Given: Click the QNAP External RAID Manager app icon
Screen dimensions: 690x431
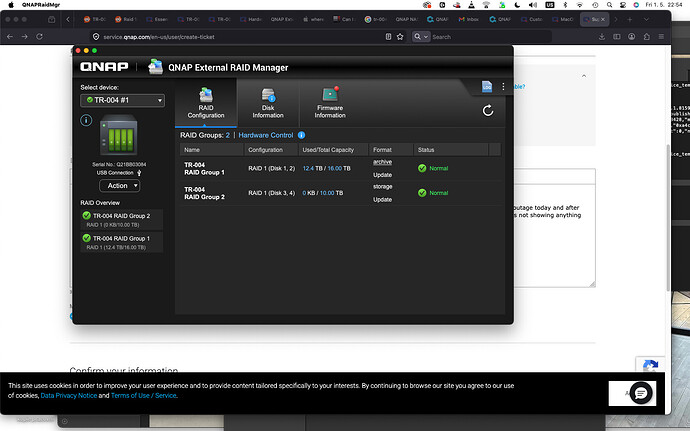Looking at the screenshot, I should point(155,67).
